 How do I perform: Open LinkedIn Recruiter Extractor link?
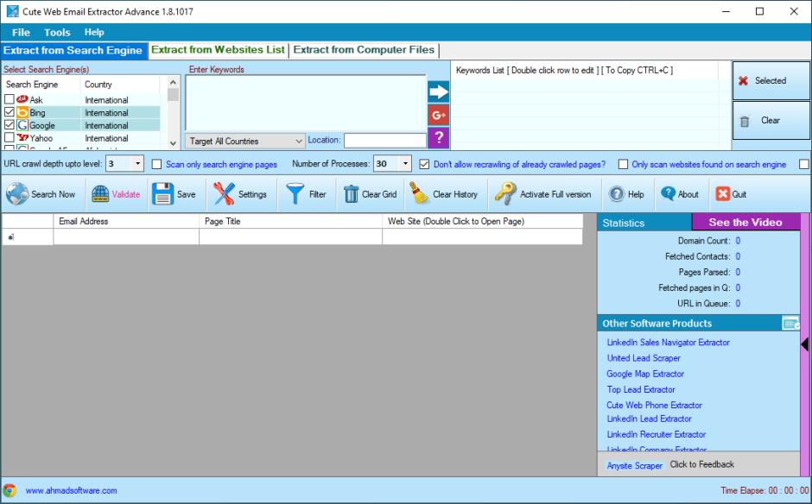coord(657,434)
